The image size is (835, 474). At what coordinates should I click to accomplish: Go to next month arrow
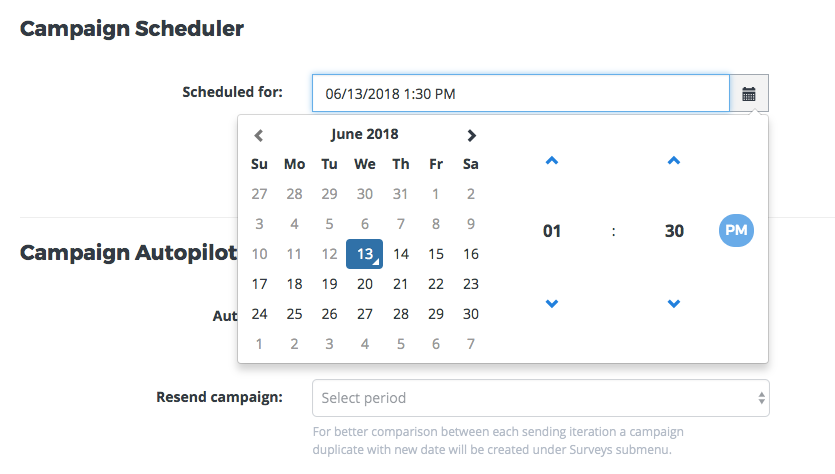[x=472, y=135]
